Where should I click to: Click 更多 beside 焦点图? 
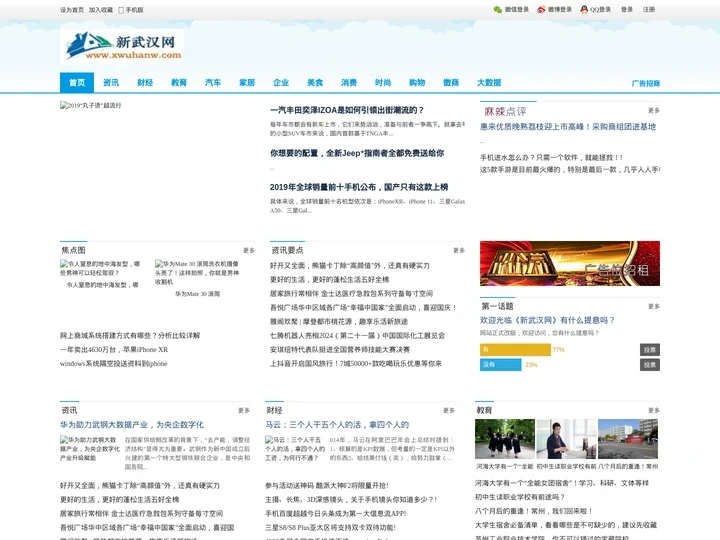point(249,250)
